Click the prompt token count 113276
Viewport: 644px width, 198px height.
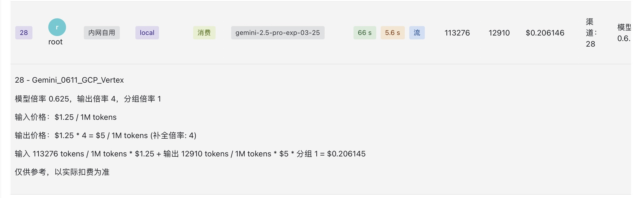point(457,33)
